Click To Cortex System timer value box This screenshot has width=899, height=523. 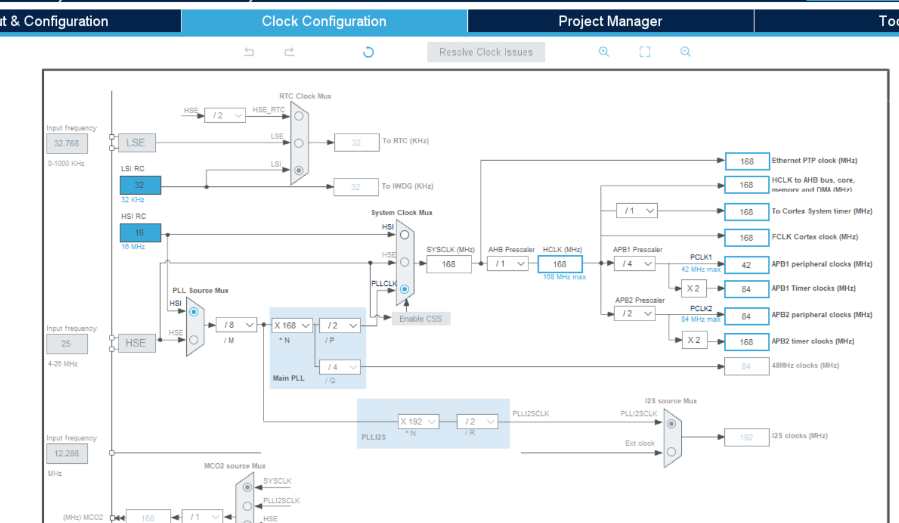point(747,212)
